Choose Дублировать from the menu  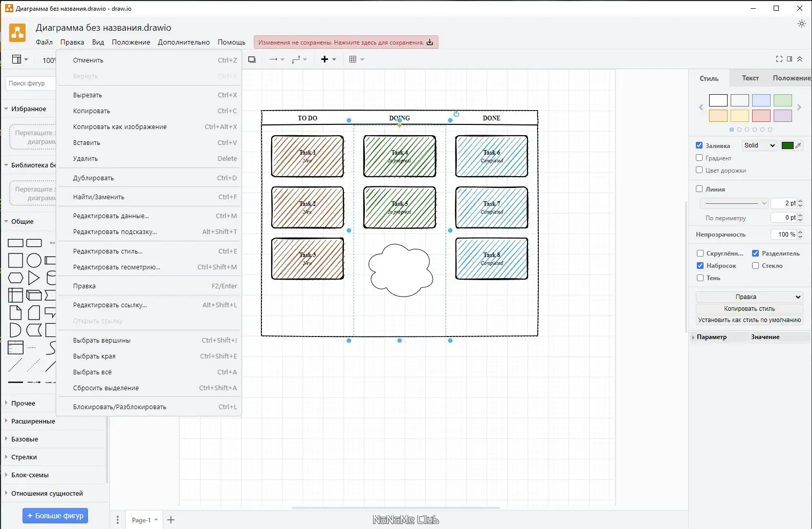tap(149, 178)
